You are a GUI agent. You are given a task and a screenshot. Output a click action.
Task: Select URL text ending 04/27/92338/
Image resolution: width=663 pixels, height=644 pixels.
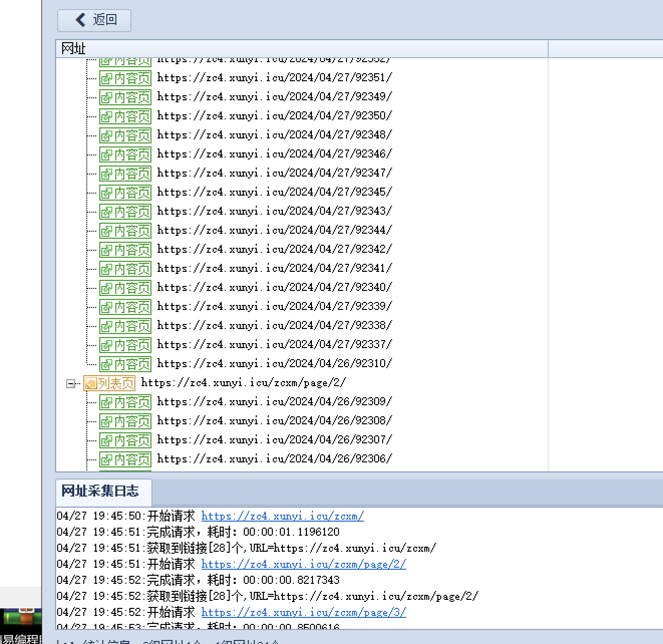point(274,326)
